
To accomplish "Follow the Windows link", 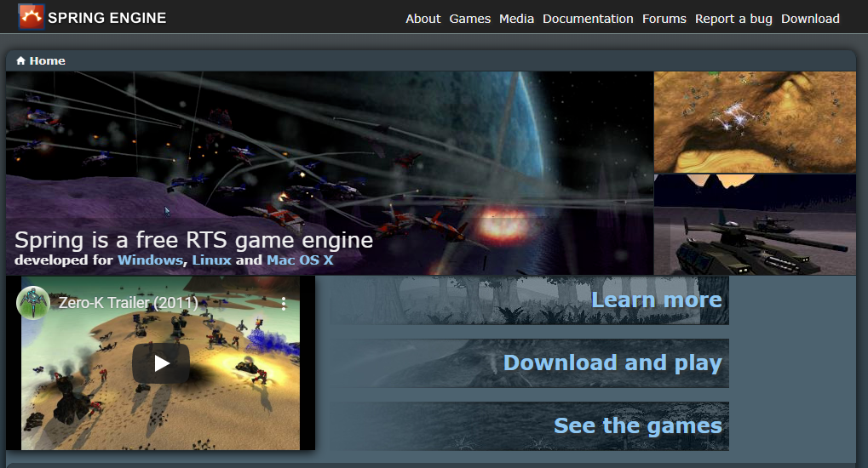I will point(150,260).
